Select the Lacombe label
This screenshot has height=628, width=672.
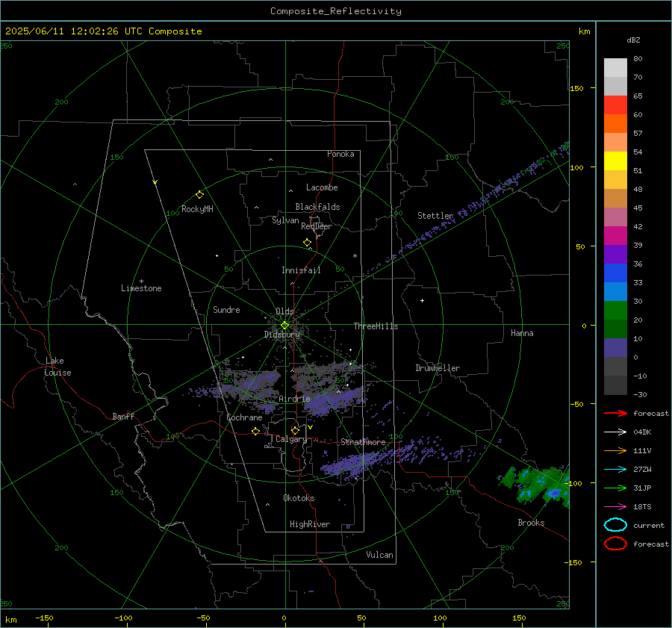pyautogui.click(x=322, y=187)
